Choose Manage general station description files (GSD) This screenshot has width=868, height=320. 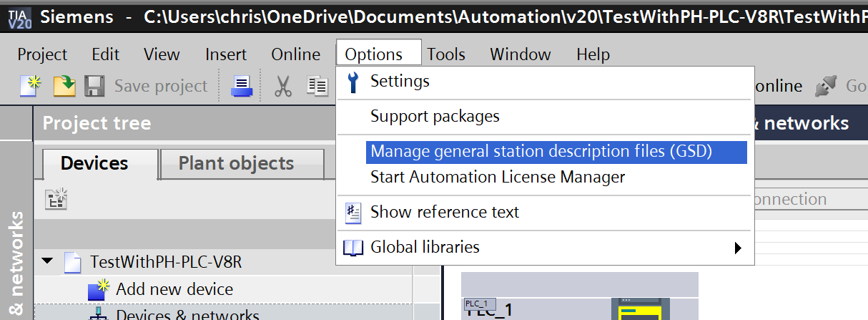click(541, 151)
